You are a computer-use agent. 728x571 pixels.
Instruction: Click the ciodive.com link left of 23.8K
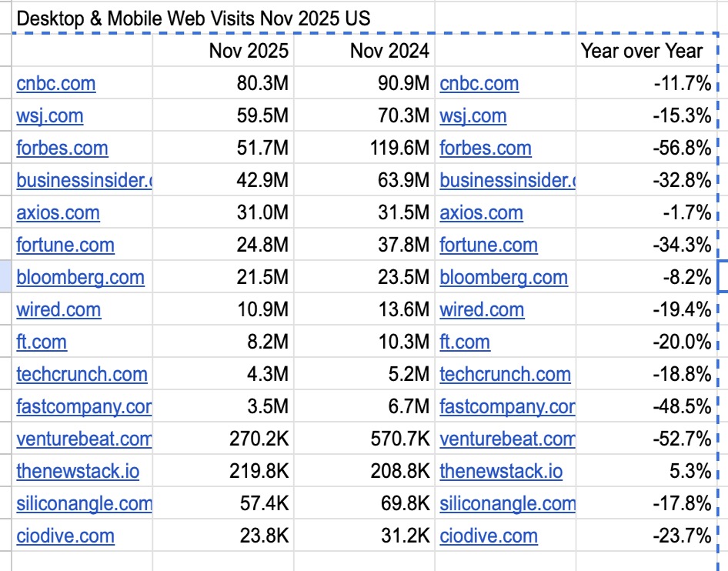(x=65, y=536)
